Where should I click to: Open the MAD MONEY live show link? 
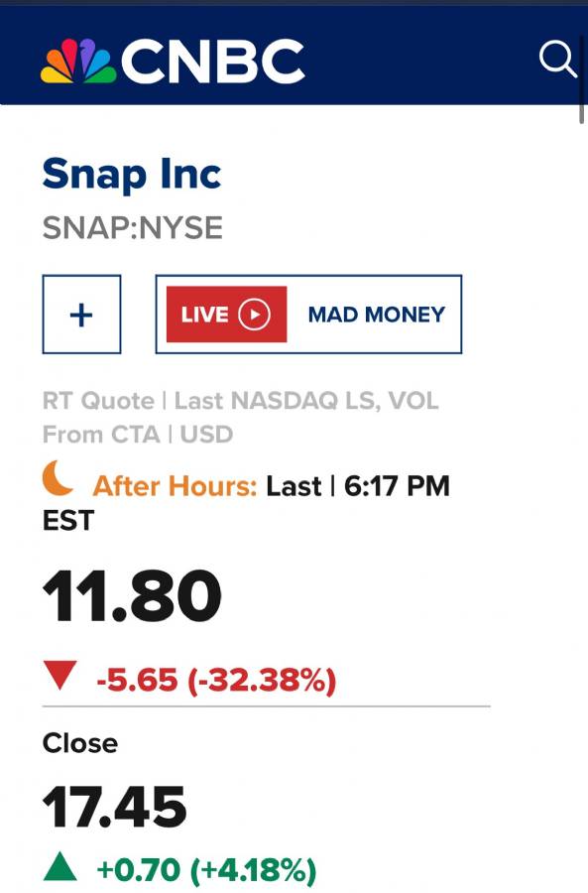click(x=376, y=315)
